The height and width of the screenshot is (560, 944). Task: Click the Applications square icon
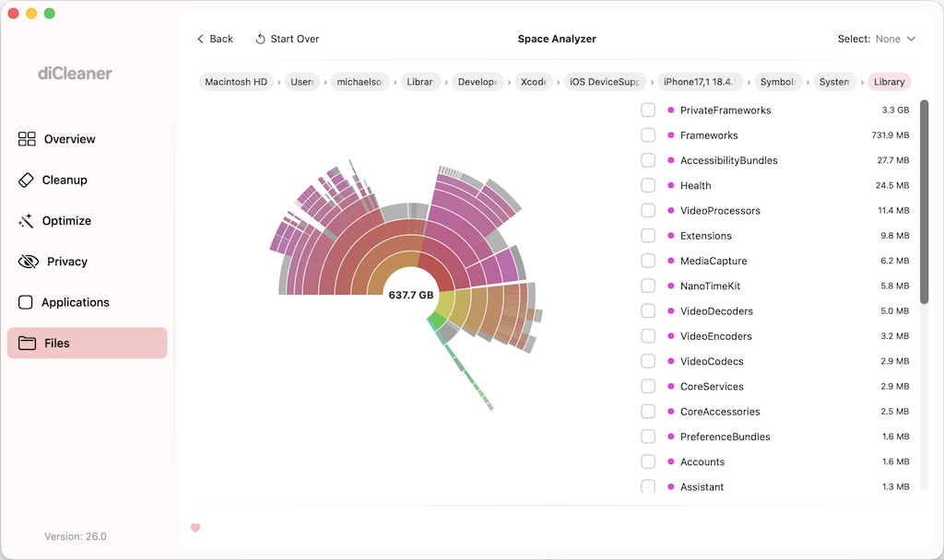click(x=26, y=302)
